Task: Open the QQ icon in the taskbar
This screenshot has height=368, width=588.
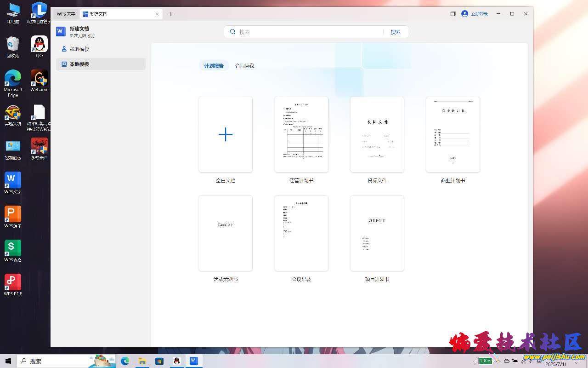Action: (x=176, y=361)
